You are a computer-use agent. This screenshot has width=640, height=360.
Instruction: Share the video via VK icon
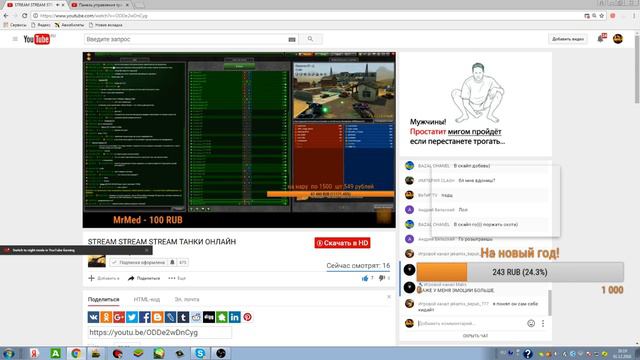93,317
